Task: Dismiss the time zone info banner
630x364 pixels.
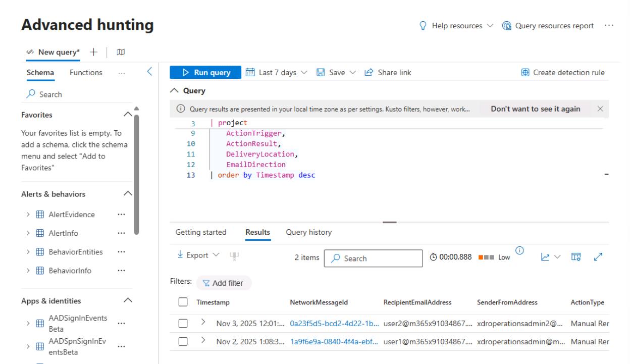Action: click(x=600, y=109)
